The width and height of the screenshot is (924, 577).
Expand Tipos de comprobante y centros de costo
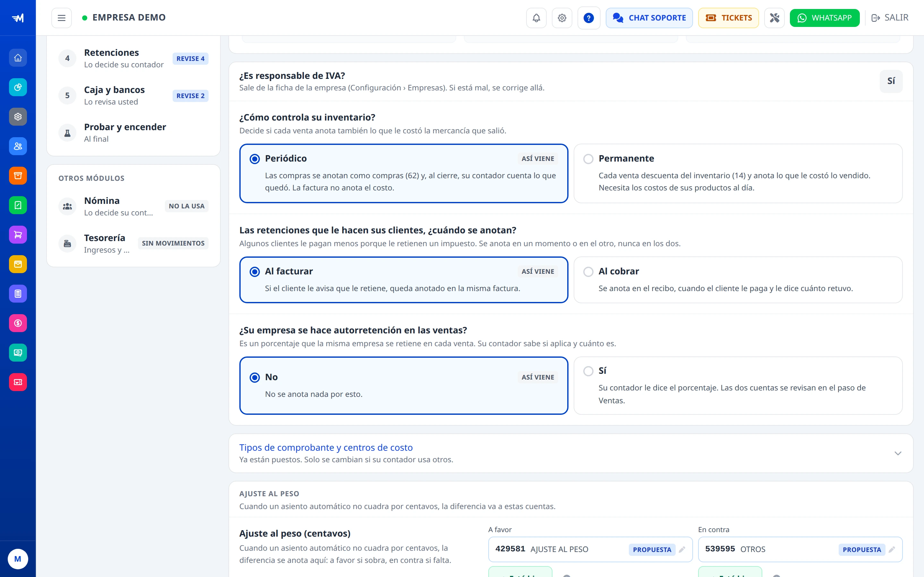[x=570, y=453]
